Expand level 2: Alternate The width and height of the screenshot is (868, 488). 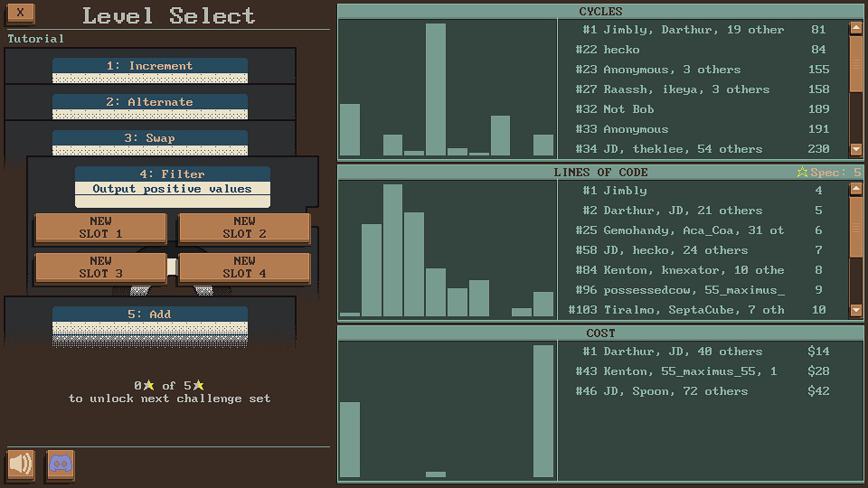coord(150,102)
